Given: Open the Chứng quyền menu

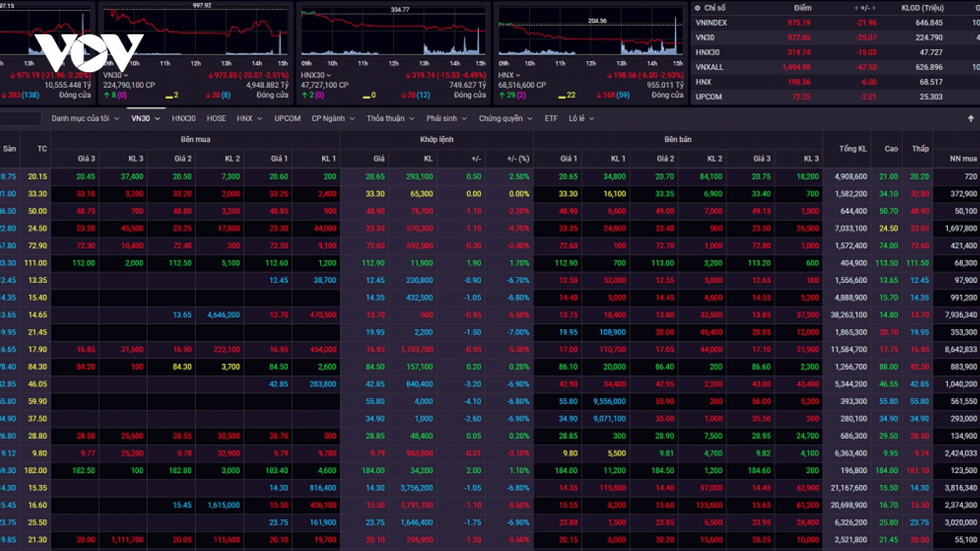Looking at the screenshot, I should [x=505, y=118].
